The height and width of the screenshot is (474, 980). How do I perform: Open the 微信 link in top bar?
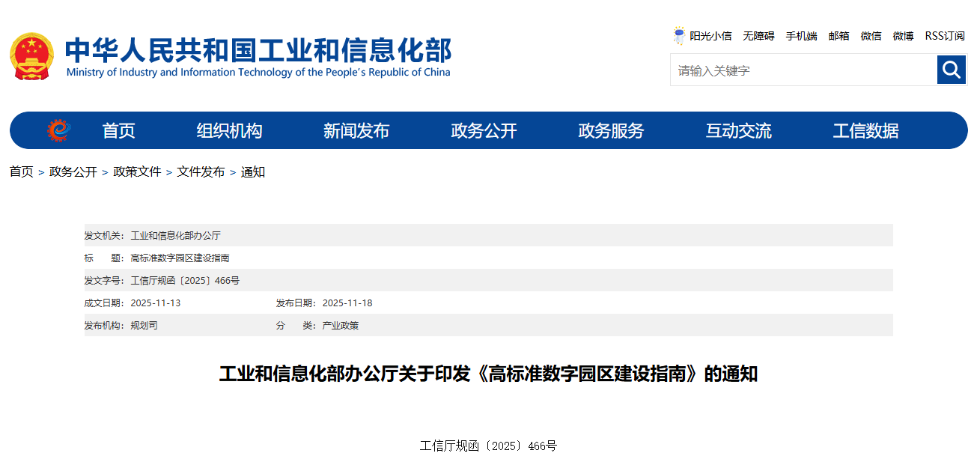coord(871,36)
